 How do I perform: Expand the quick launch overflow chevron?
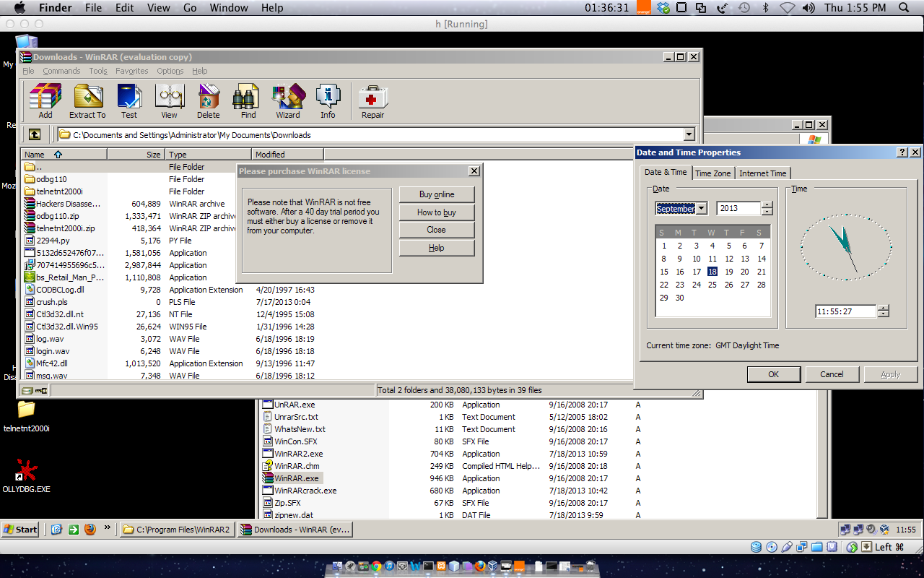click(x=108, y=528)
